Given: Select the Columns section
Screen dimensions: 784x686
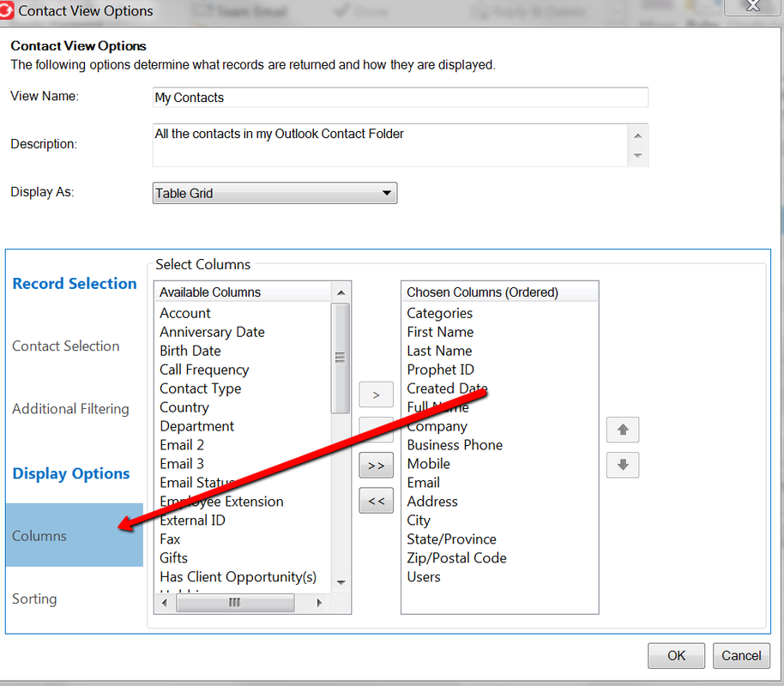Looking at the screenshot, I should click(x=75, y=535).
